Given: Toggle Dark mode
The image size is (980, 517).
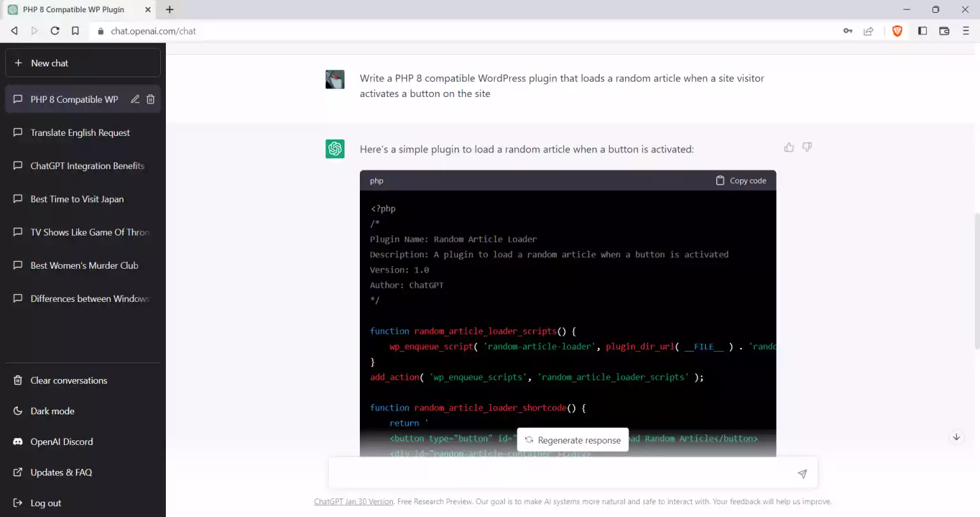Looking at the screenshot, I should (x=83, y=411).
